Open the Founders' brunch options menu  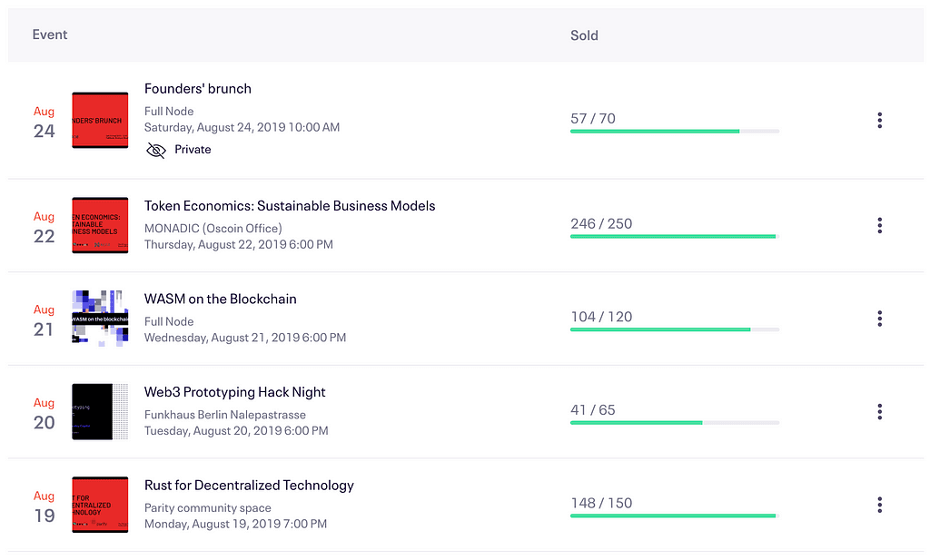[879, 120]
